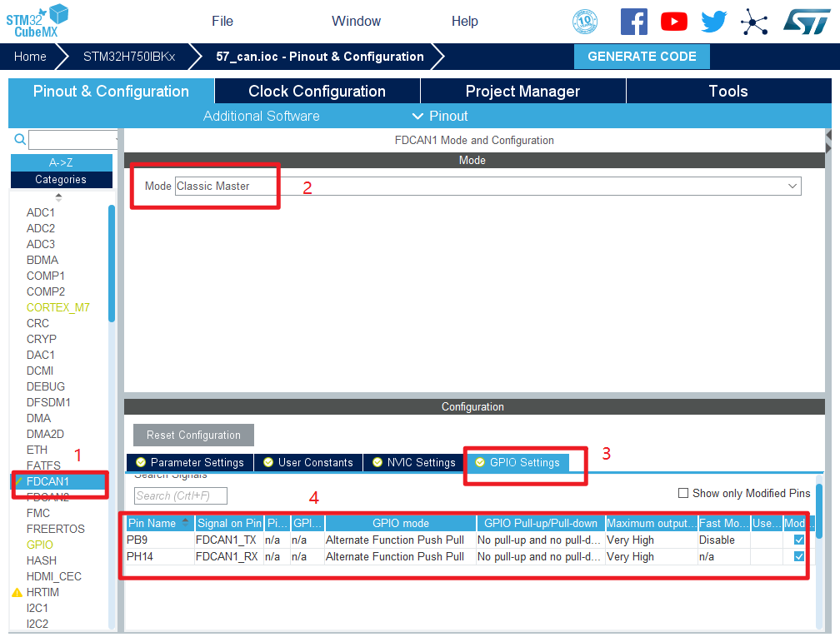Click the search magnifier icon
This screenshot has width=840, height=642.
click(x=20, y=139)
